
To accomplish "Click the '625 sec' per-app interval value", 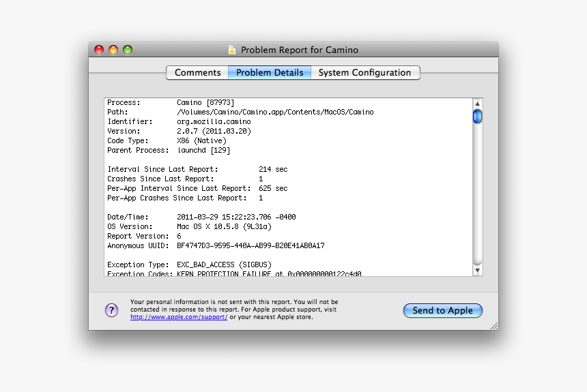I will (x=273, y=189).
